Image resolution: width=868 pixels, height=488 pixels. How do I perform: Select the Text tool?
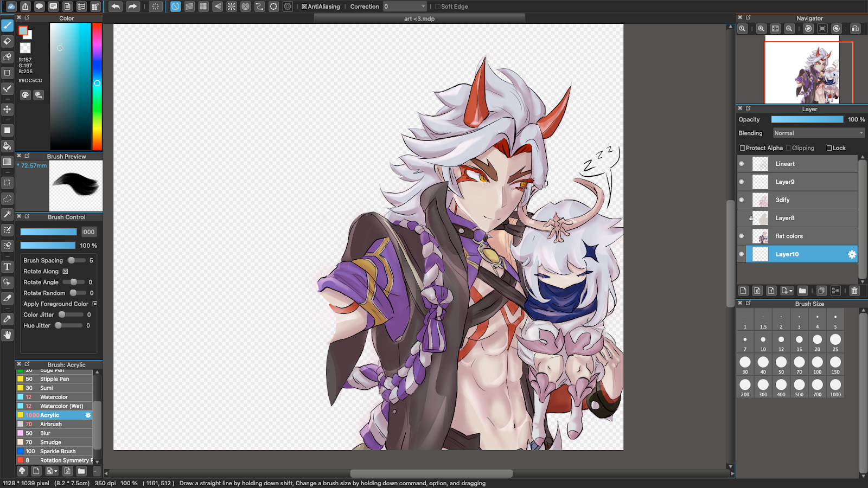click(x=7, y=267)
